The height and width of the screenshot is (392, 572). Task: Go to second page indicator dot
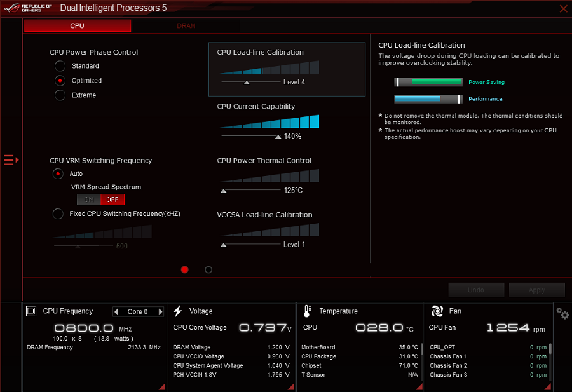click(208, 269)
